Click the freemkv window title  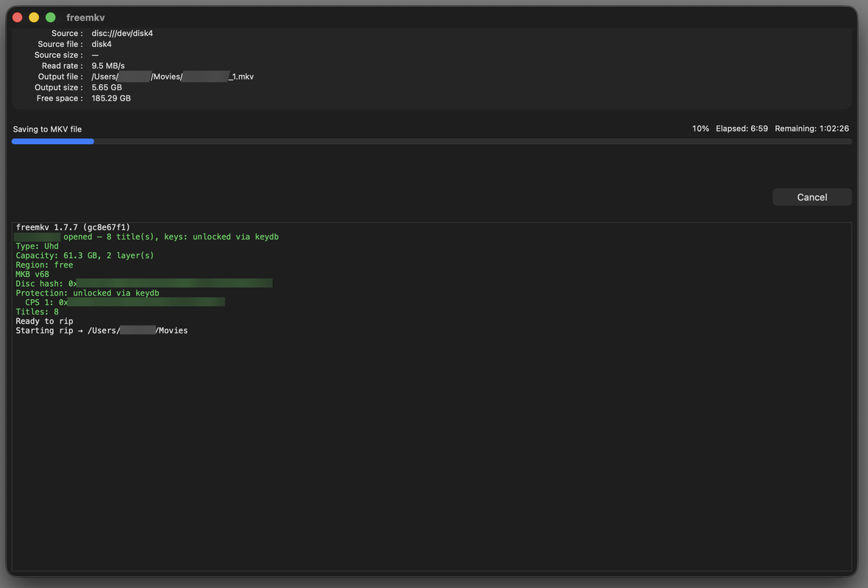coord(85,17)
